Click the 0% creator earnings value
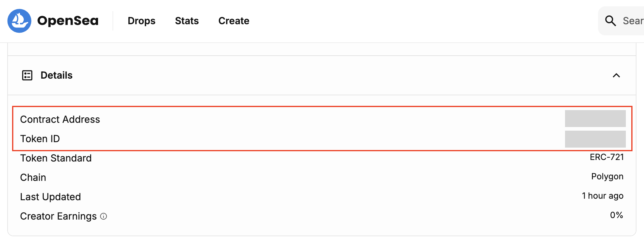Screen dimensions: 644x248 616,215
